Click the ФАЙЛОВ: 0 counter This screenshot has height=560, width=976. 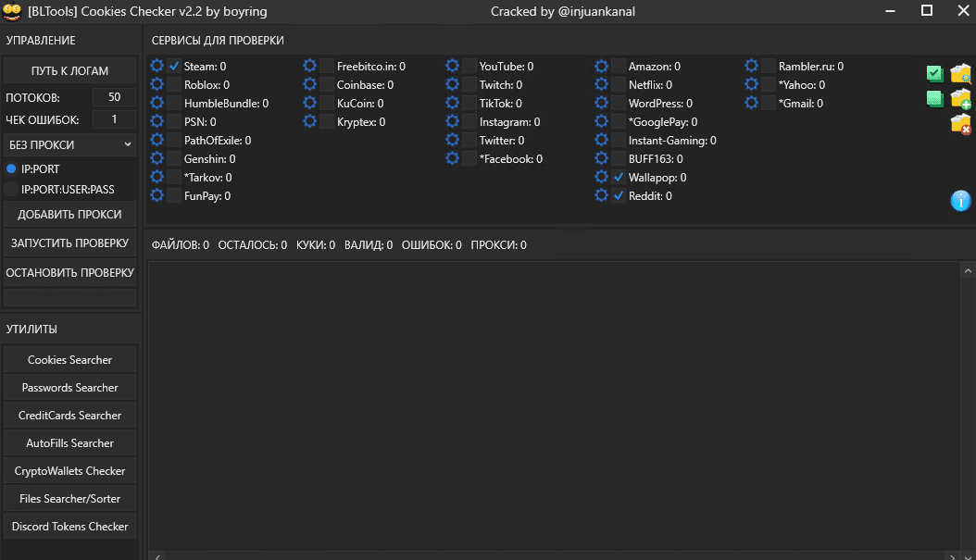181,245
